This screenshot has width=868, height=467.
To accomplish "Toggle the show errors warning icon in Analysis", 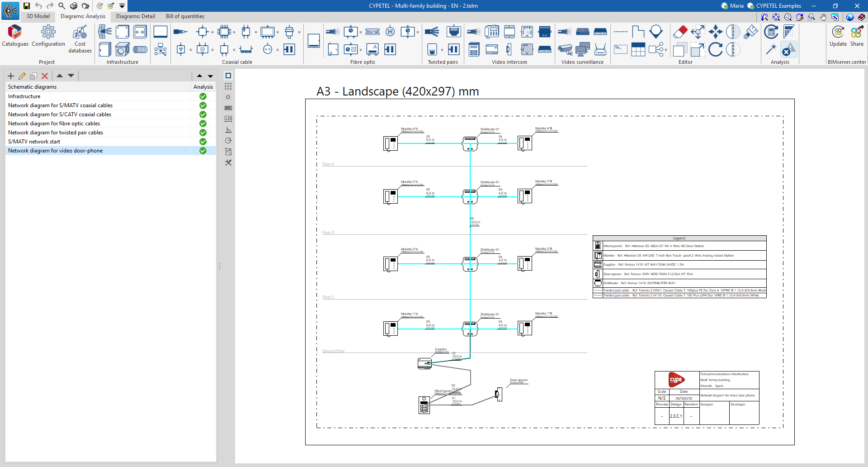I will click(x=788, y=49).
